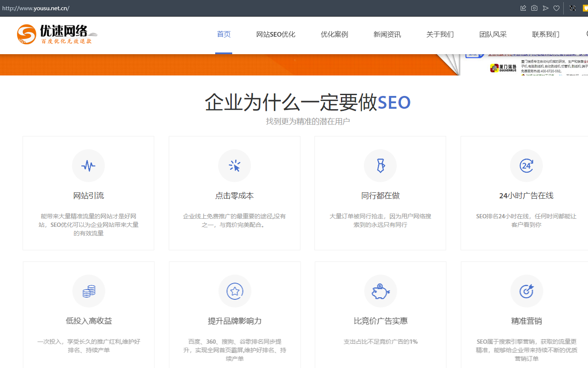Click the heart bookmark icon

[x=556, y=8]
